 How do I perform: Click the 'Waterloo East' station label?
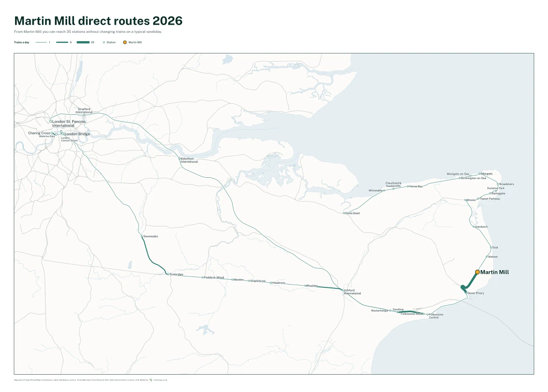tap(47, 136)
